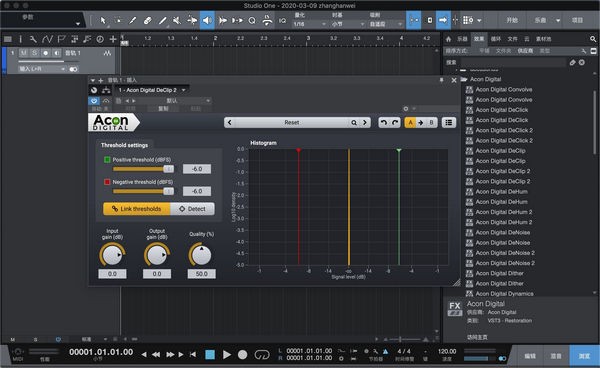Open the plugin slot dropdown Acon Digital DeClip 2
Image resolution: width=600 pixels, height=368 pixels.
pos(152,90)
